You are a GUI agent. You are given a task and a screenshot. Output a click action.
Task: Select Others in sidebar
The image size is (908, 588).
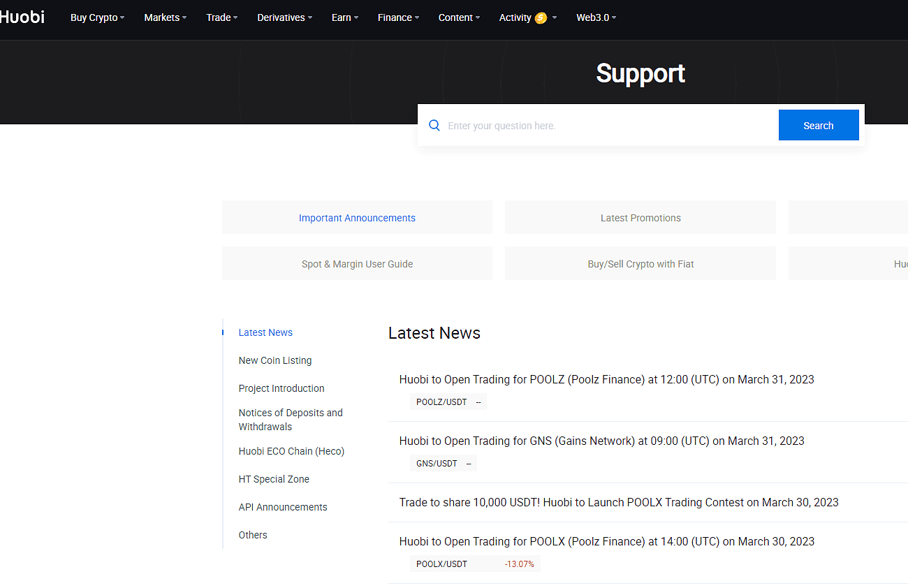pos(253,535)
